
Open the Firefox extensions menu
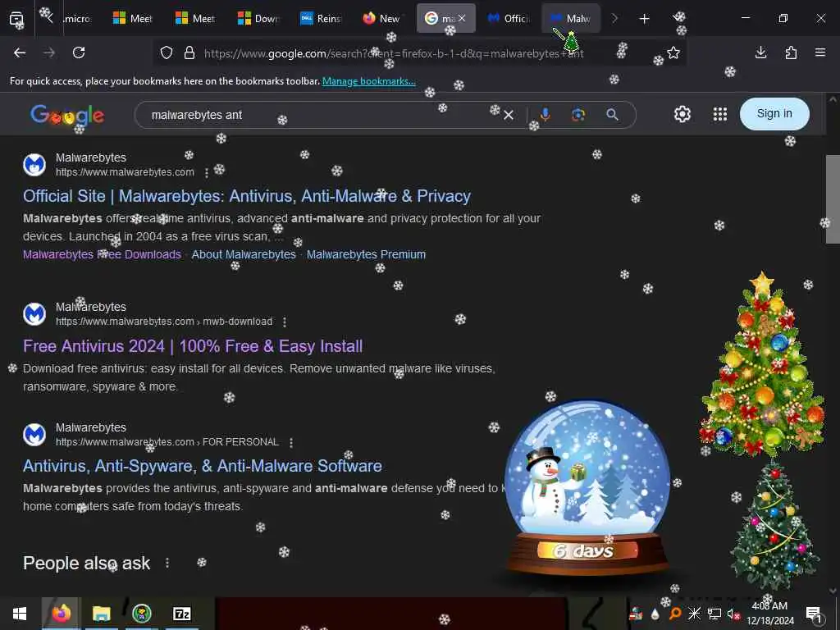click(x=791, y=52)
